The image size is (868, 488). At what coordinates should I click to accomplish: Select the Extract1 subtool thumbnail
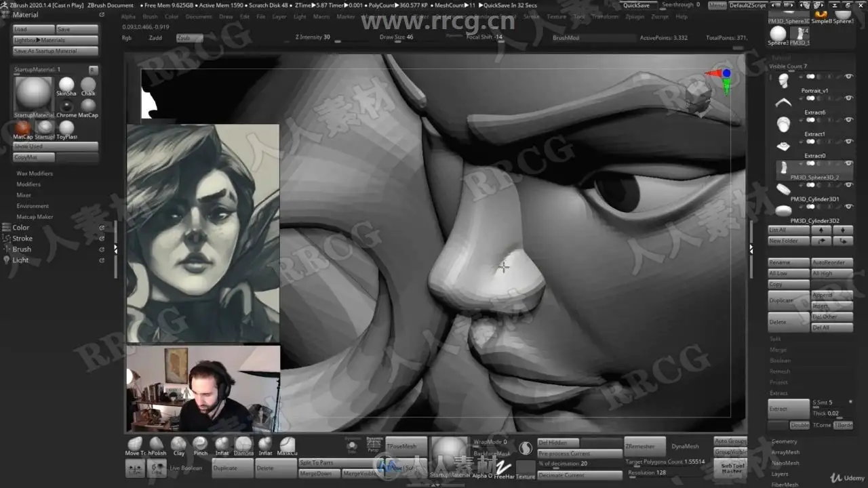pos(783,125)
